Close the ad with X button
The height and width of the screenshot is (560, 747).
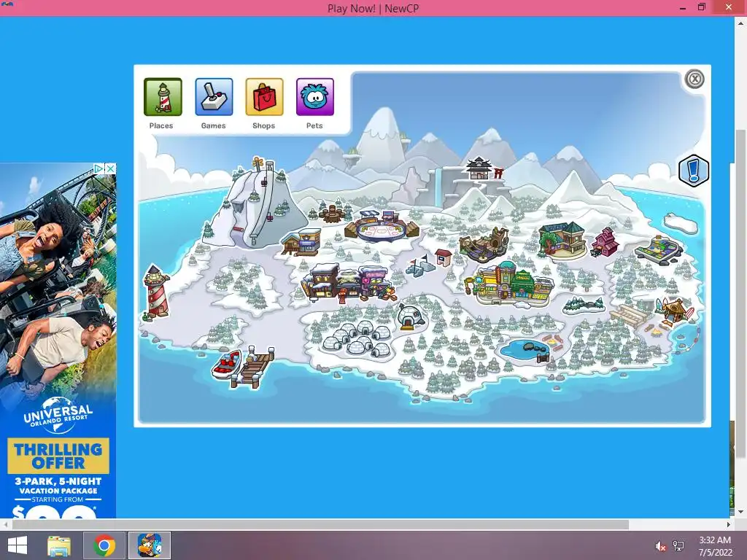point(111,168)
